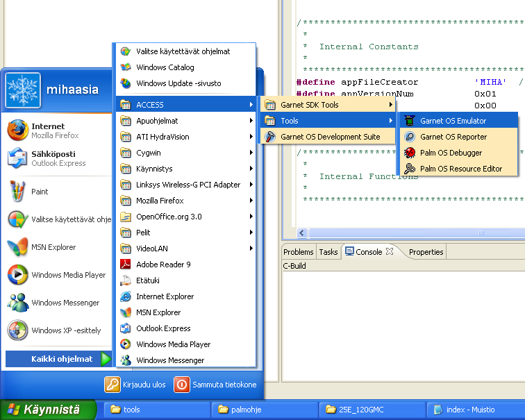Screen dimensions: 525x420
Task: Click the Kirjaudu ulos key icon
Action: pos(112,385)
